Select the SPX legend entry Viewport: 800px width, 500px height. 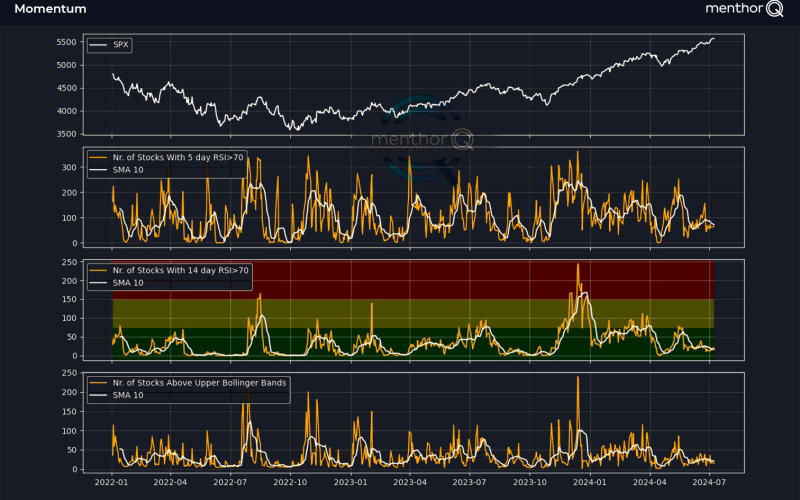pyautogui.click(x=117, y=46)
